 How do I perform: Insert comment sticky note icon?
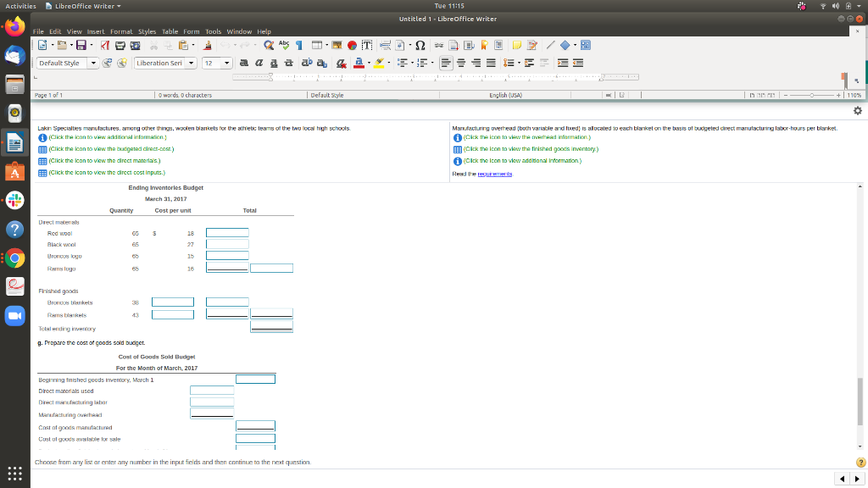(x=517, y=46)
